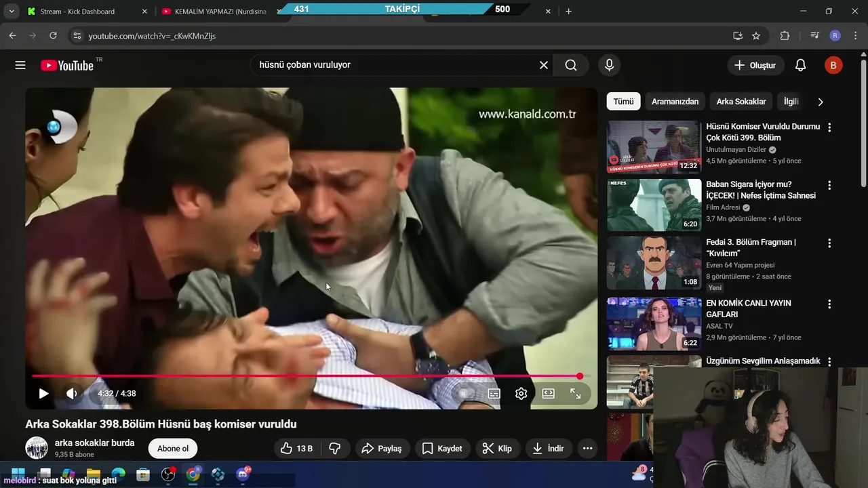Screen dimensions: 868x488
Task: Like the video (13 B)
Action: (x=296, y=449)
